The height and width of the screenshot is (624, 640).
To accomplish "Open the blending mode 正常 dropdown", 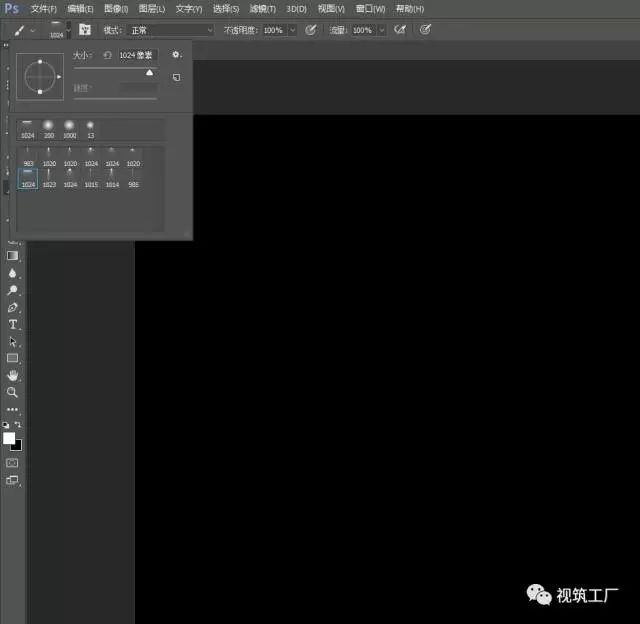I will [x=170, y=30].
